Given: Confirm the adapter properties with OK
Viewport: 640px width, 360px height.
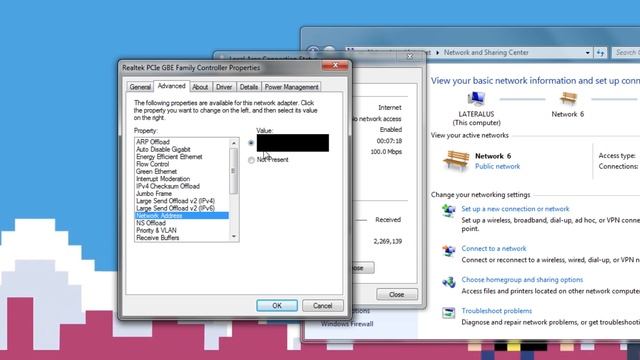Looking at the screenshot, I should [277, 306].
